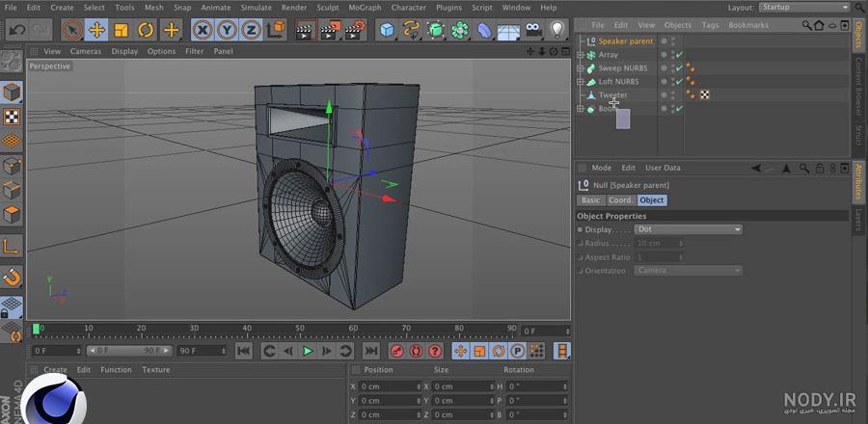Switch to Model mode in left palette
The width and height of the screenshot is (868, 424).
[x=12, y=93]
